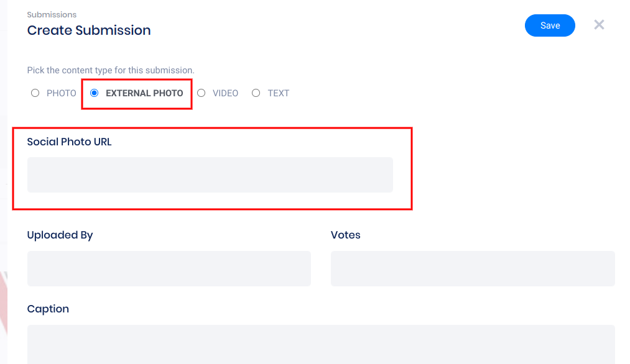
Task: Focus the Votes input box
Action: [x=473, y=268]
